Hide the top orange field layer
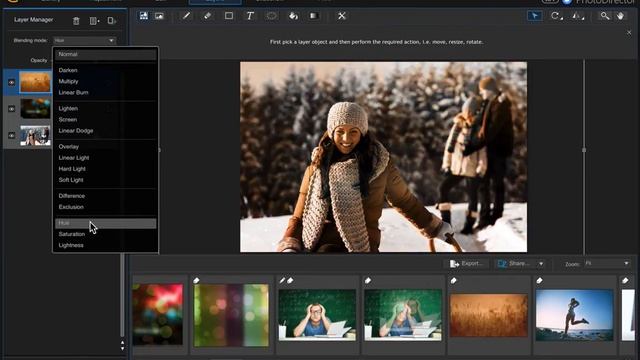This screenshot has height=360, width=640. 11,82
